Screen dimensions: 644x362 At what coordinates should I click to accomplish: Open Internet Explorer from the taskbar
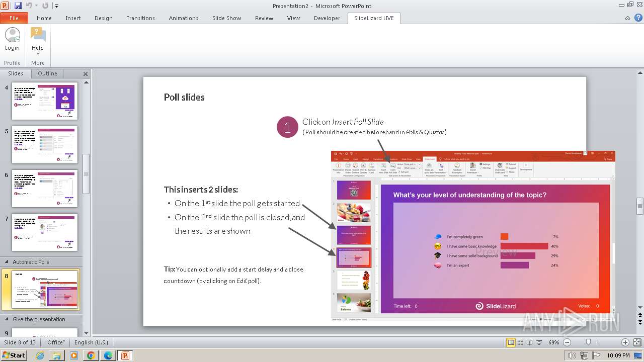coord(40,355)
